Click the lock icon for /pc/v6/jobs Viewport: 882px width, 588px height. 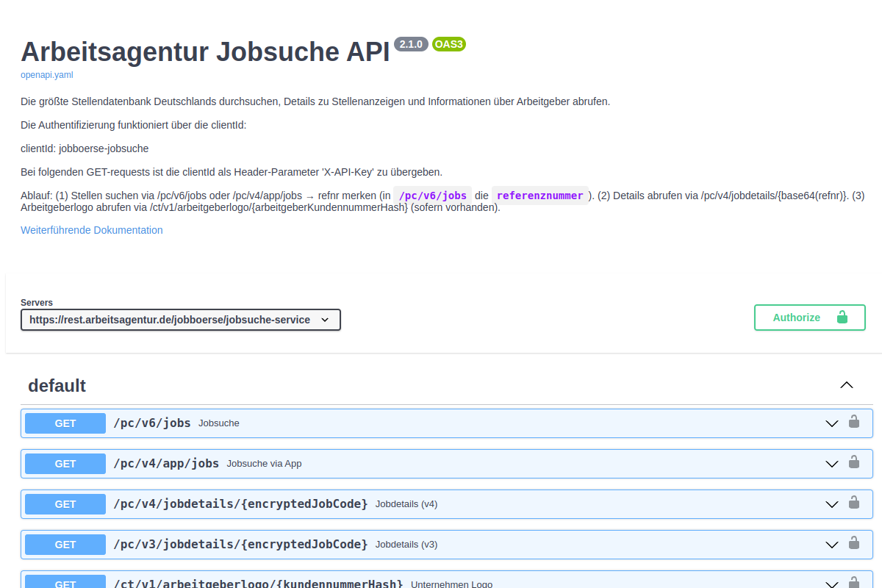point(854,422)
